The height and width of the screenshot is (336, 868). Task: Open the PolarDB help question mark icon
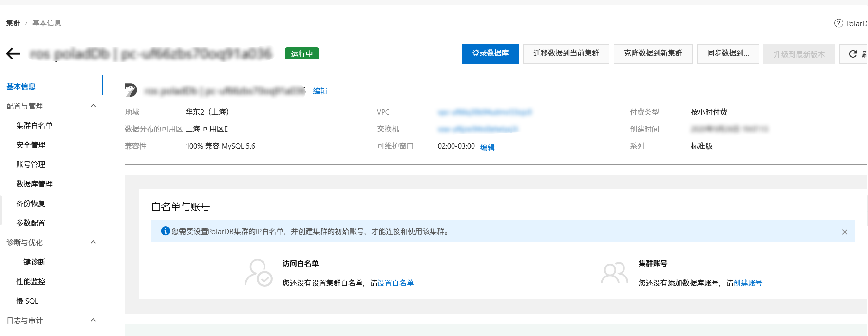839,23
